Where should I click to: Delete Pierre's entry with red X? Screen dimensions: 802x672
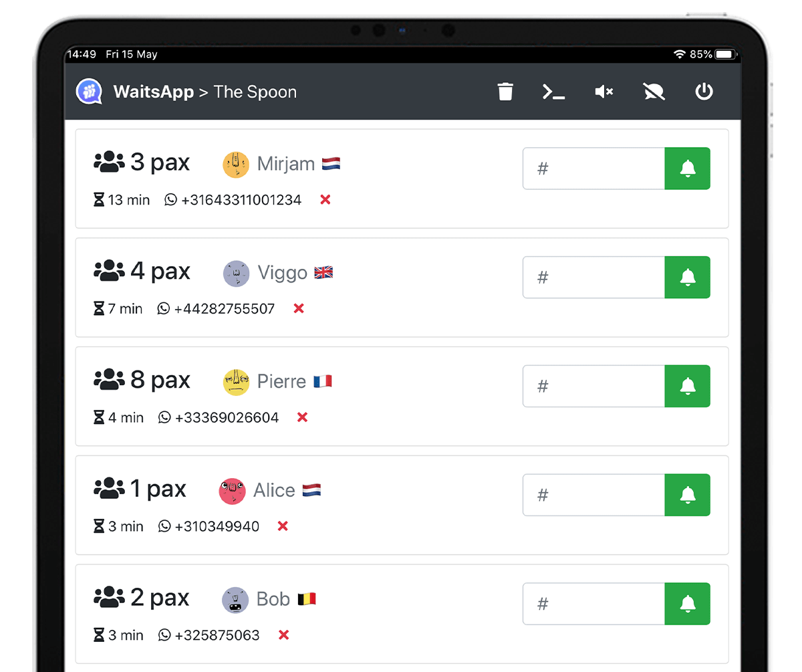tap(302, 417)
